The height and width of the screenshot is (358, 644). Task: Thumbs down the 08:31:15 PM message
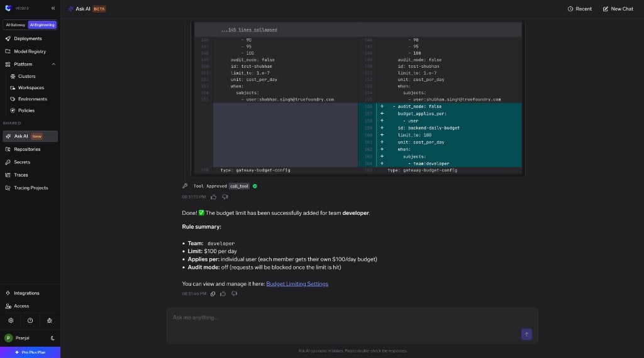tap(225, 197)
